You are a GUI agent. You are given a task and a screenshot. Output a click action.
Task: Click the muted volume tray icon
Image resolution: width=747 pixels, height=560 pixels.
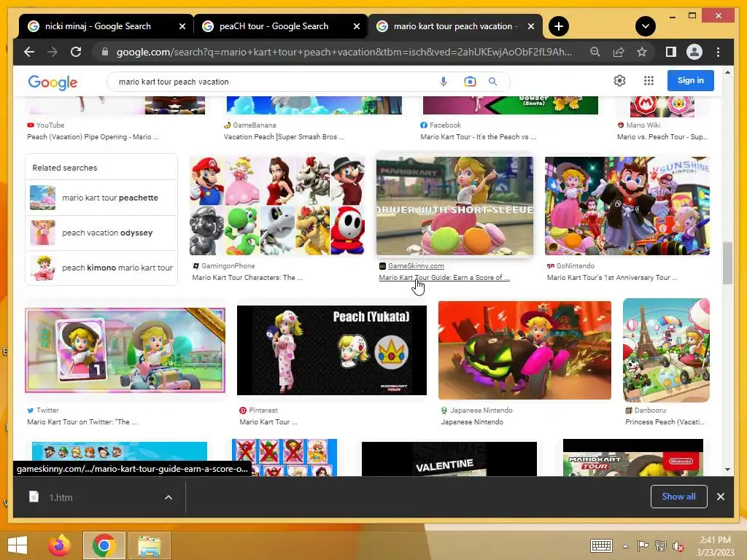(x=678, y=546)
